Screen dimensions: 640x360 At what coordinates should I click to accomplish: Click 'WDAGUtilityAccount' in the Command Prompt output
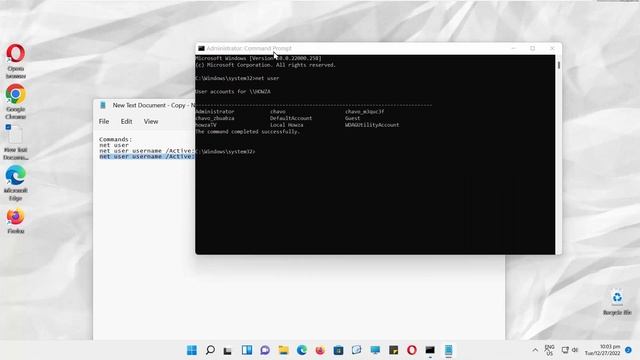coord(372,125)
